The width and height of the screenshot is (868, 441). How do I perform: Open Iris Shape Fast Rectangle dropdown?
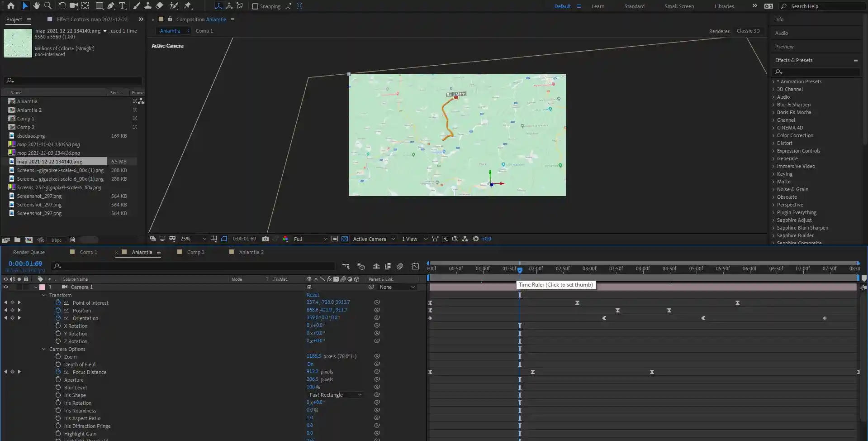pyautogui.click(x=336, y=395)
